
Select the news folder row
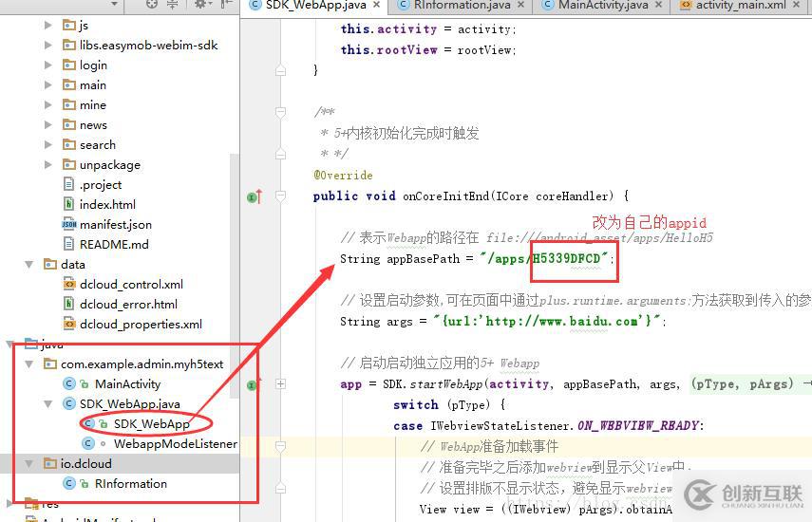click(x=119, y=124)
